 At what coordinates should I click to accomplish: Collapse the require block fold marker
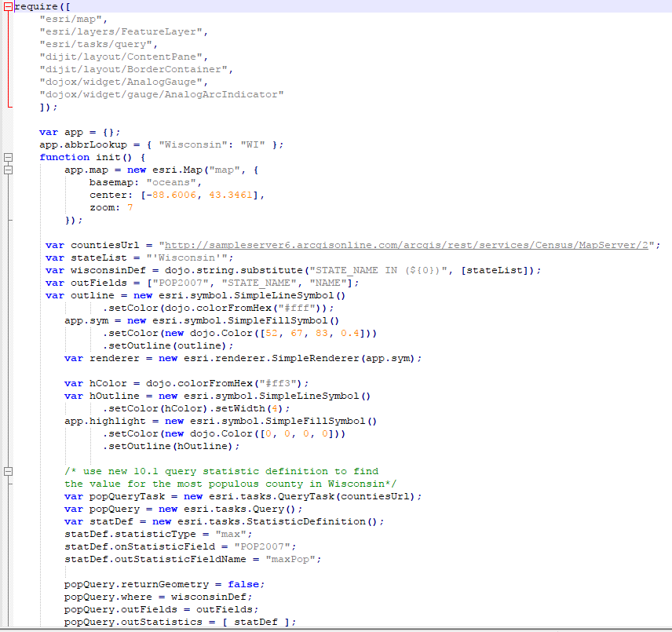pos(8,6)
